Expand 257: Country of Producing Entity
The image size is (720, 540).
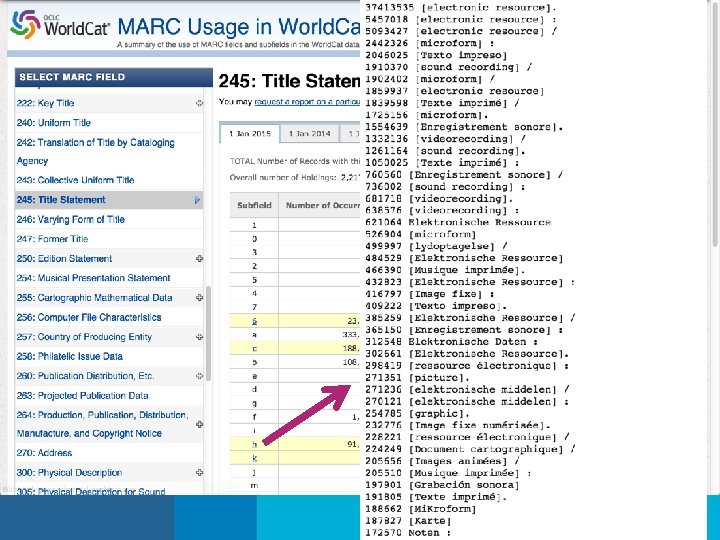point(199,337)
